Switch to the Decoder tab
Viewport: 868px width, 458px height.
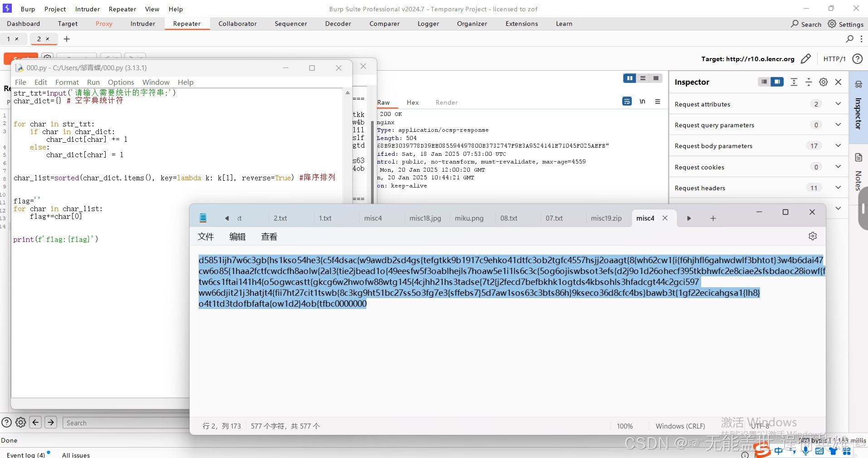tap(338, 24)
